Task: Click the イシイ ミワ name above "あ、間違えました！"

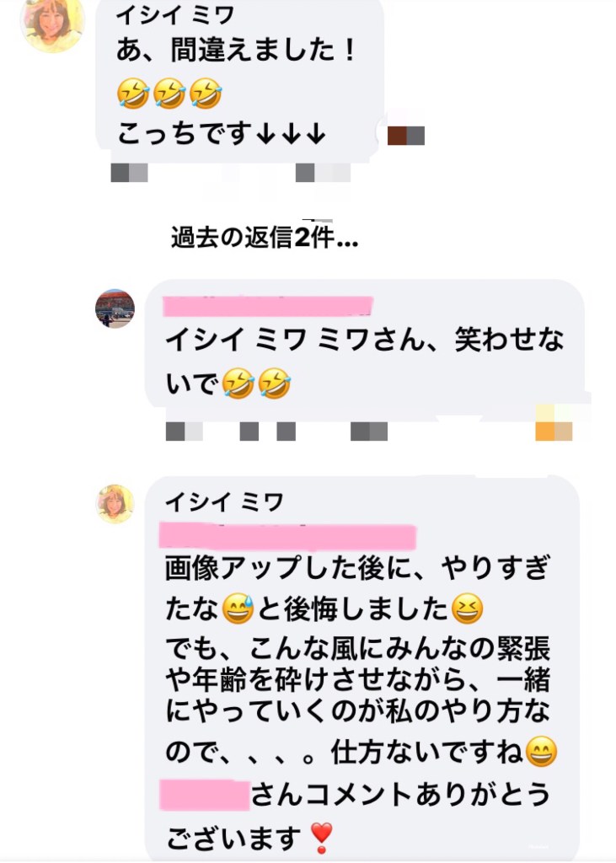Action: [175, 15]
